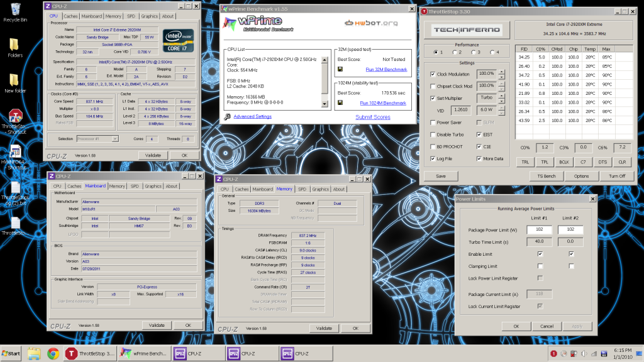Switch to the ThrottleStop taskbar button
The image size is (644, 362).
pyautogui.click(x=90, y=353)
